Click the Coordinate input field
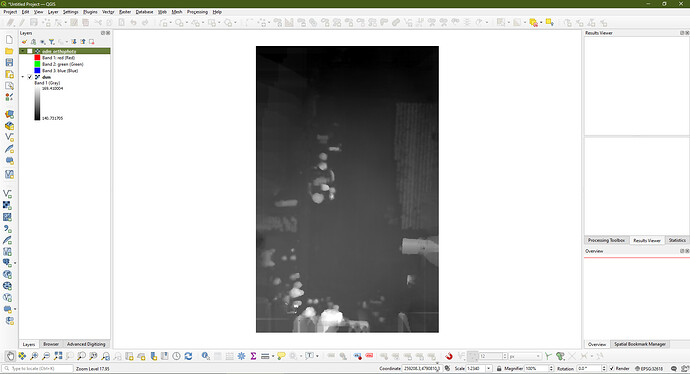690x374 pixels. [422, 368]
